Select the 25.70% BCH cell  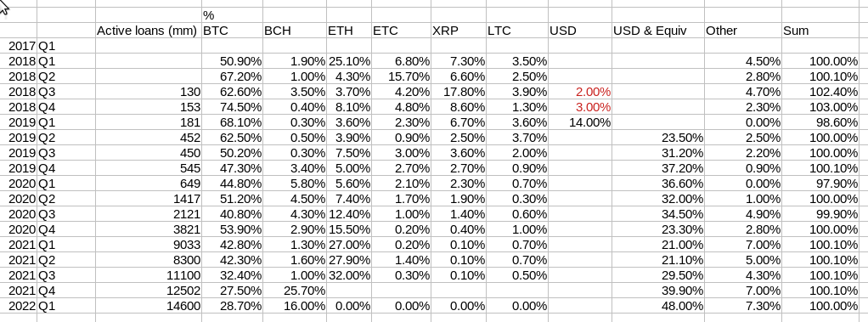coord(294,291)
